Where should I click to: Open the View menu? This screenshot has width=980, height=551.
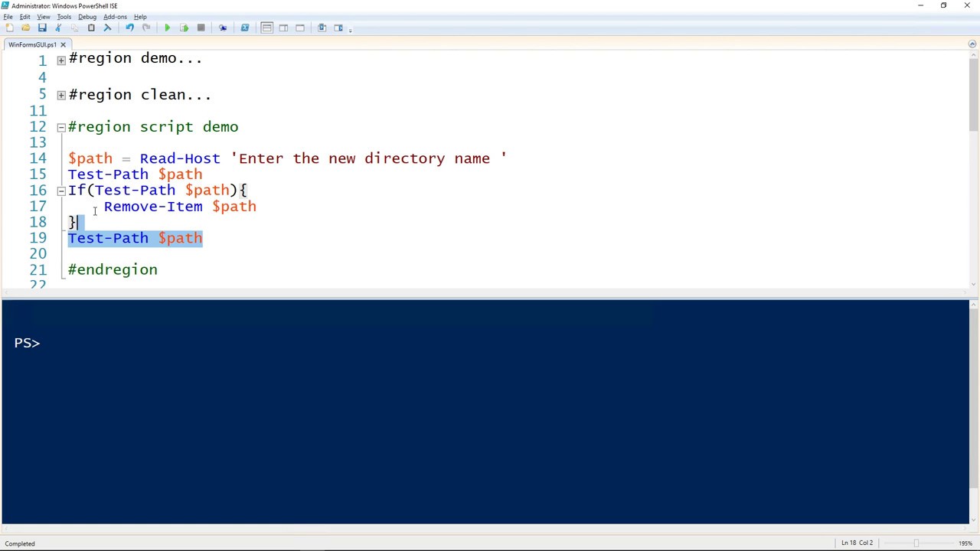tap(44, 17)
